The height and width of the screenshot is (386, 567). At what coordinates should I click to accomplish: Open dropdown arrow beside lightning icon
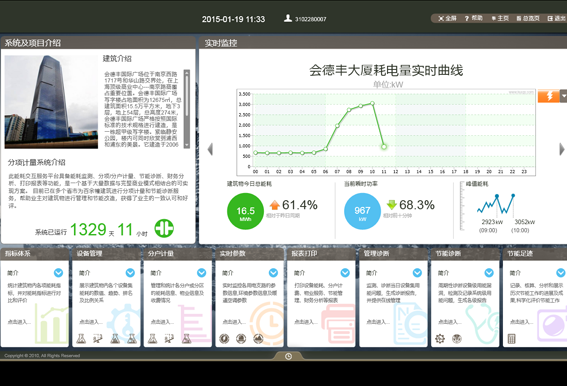pyautogui.click(x=563, y=96)
